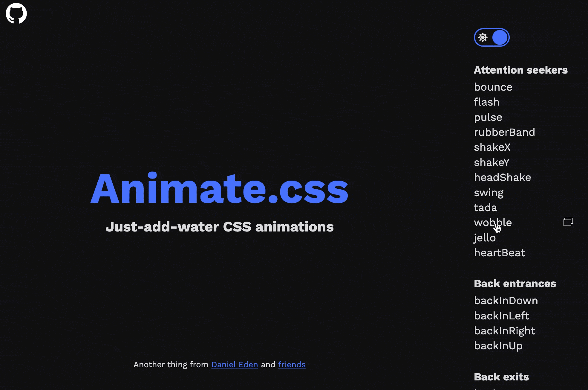Click the tada animation in the list
Screen dimensions: 588x390
point(486,207)
